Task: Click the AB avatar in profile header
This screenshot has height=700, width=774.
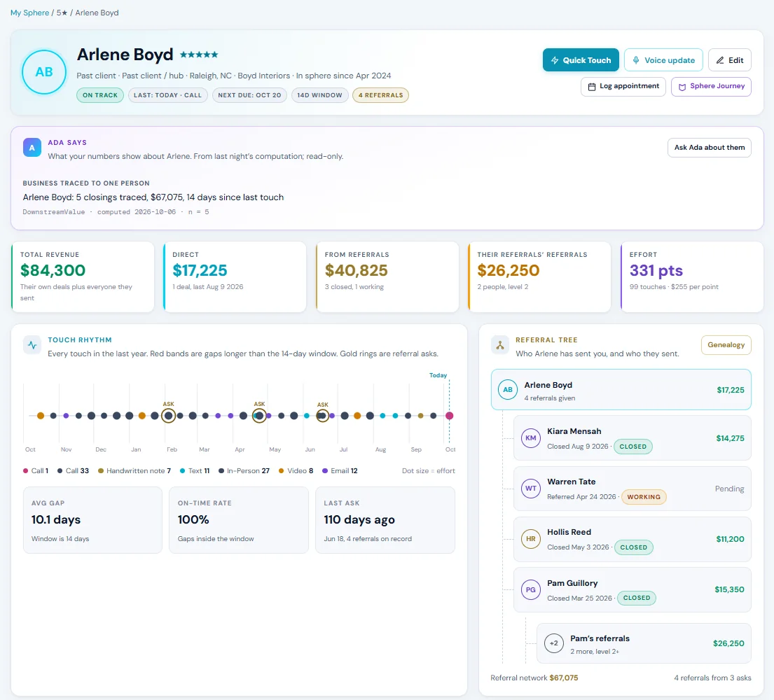Action: click(x=44, y=72)
